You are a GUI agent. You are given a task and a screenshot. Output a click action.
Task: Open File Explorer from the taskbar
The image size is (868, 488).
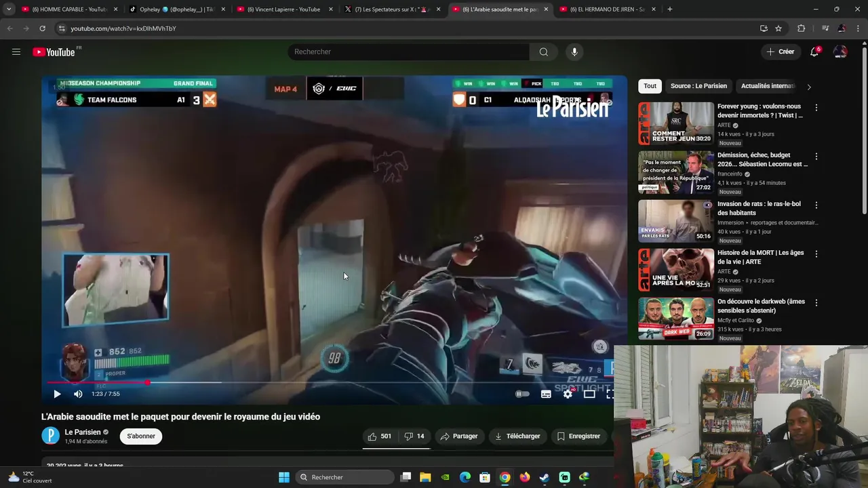pyautogui.click(x=425, y=477)
